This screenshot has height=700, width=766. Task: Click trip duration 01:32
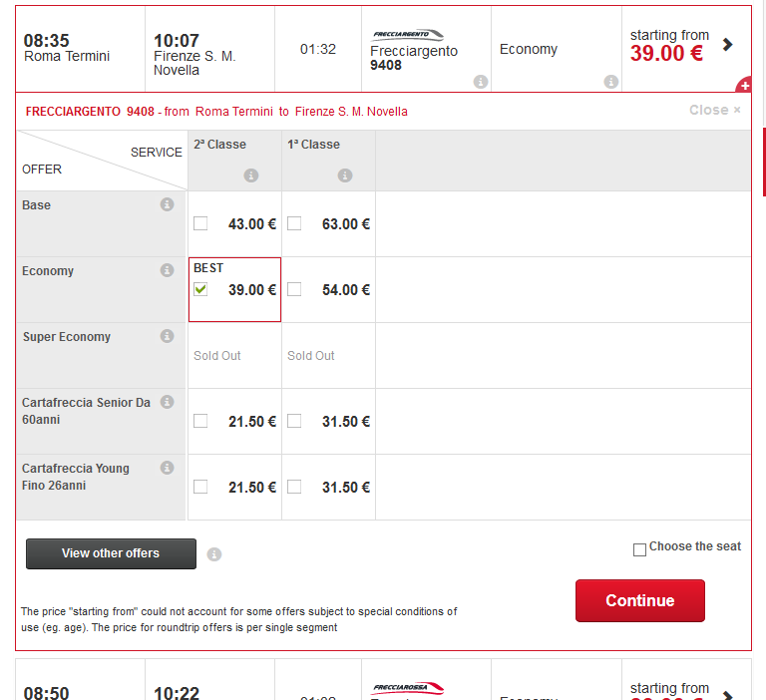[318, 49]
